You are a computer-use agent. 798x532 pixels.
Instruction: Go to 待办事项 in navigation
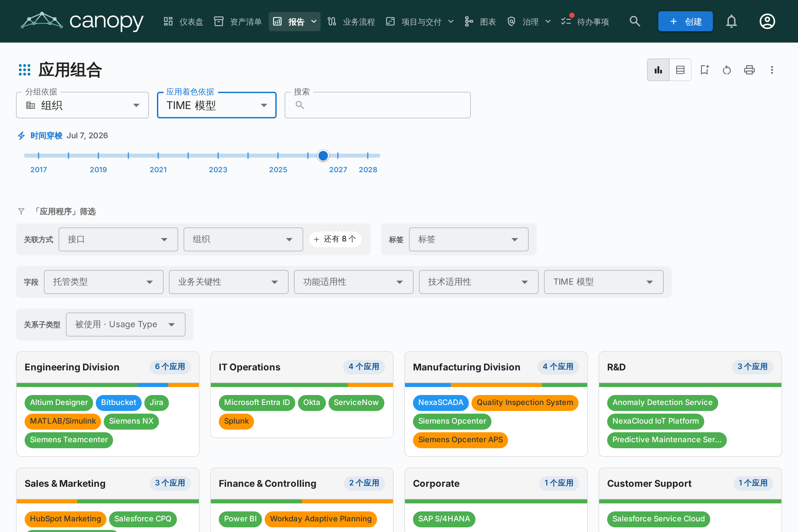pos(585,21)
